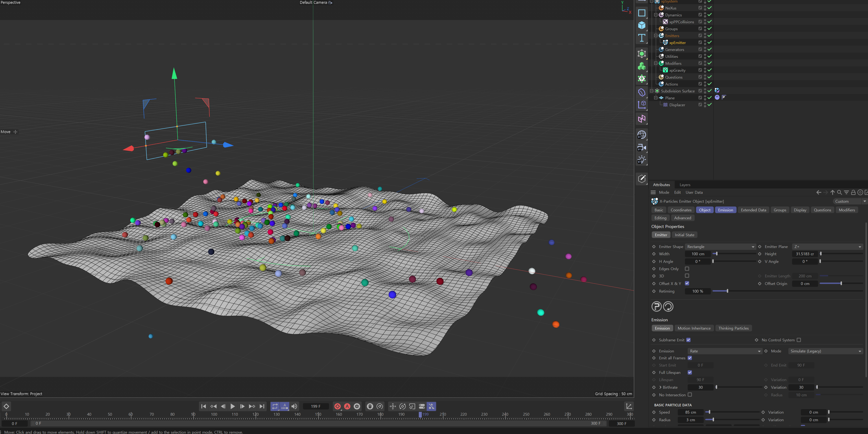This screenshot has width=868, height=434.
Task: Toggle scale keyframe recording icon
Action: pyautogui.click(x=412, y=406)
